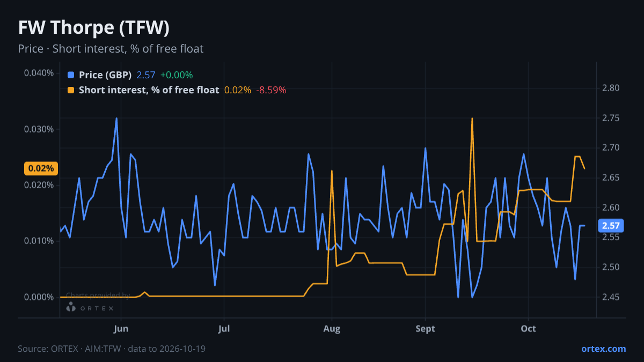Click the green +0.00% price change

point(177,75)
